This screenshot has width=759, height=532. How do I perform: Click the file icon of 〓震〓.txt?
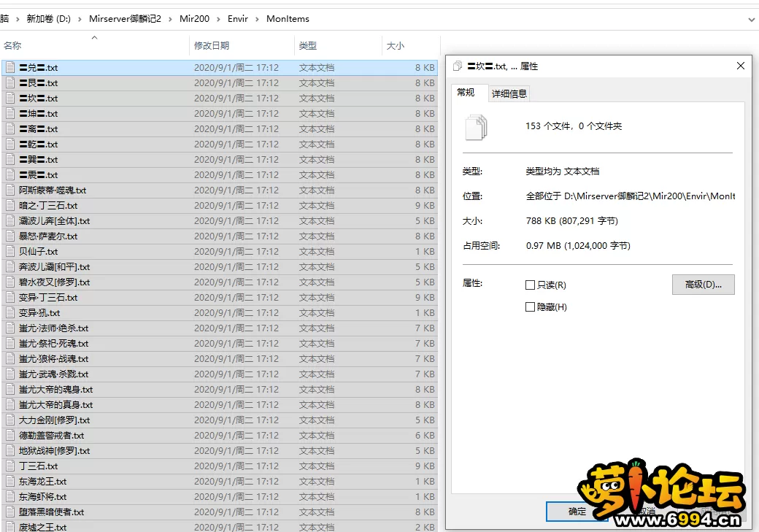tap(10, 174)
